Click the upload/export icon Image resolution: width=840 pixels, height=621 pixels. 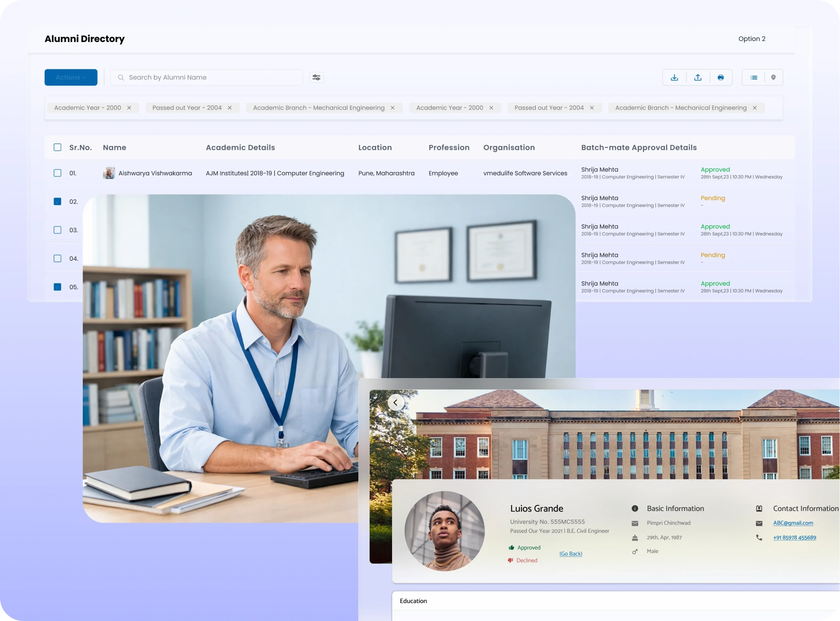tap(698, 77)
